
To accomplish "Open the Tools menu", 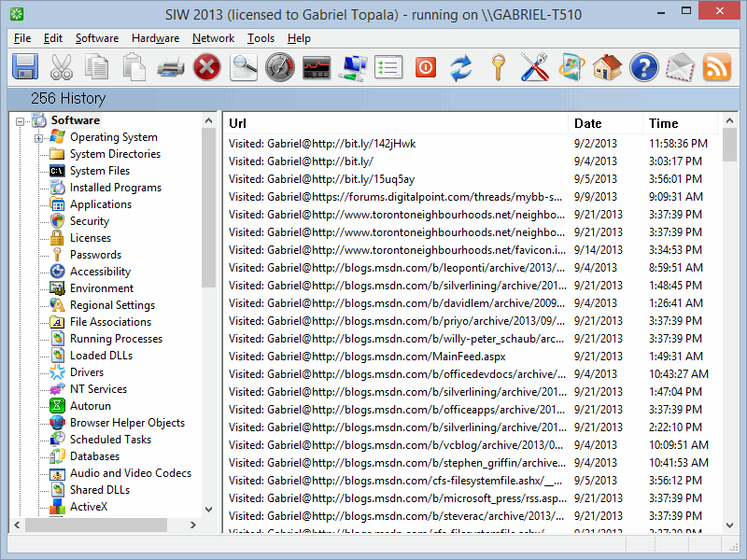I will tap(261, 38).
